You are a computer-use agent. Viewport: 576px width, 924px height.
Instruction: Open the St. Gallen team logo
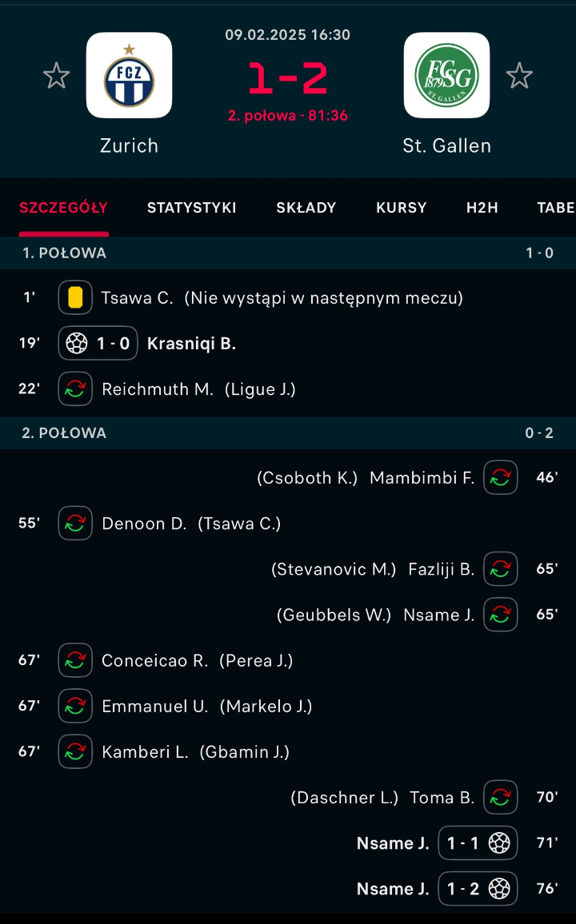pyautogui.click(x=446, y=75)
